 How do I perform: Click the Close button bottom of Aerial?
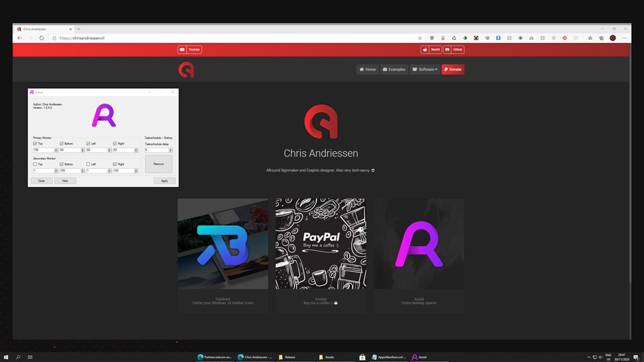point(41,181)
